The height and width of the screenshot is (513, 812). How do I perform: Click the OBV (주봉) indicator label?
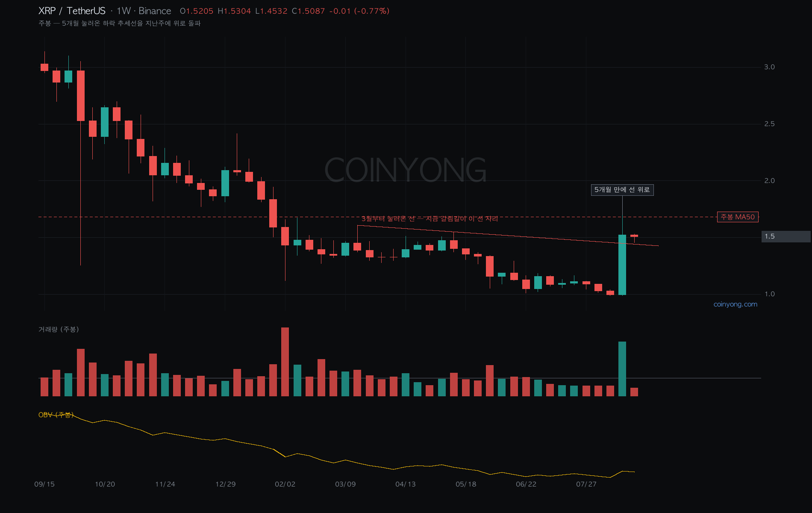click(x=56, y=415)
